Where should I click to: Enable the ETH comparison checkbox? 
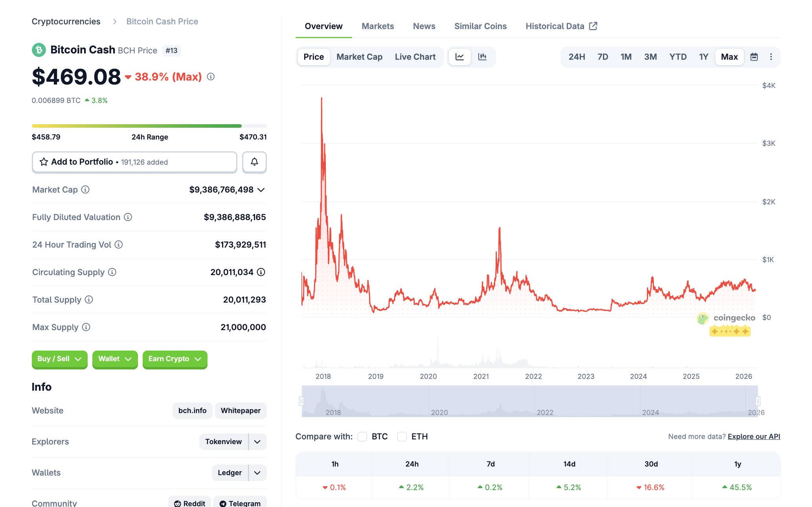pyautogui.click(x=402, y=436)
